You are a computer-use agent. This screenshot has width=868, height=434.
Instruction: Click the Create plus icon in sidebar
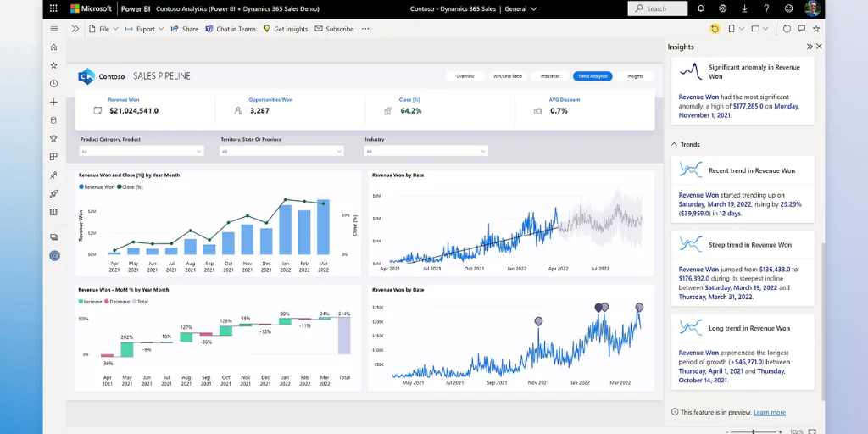tap(53, 102)
